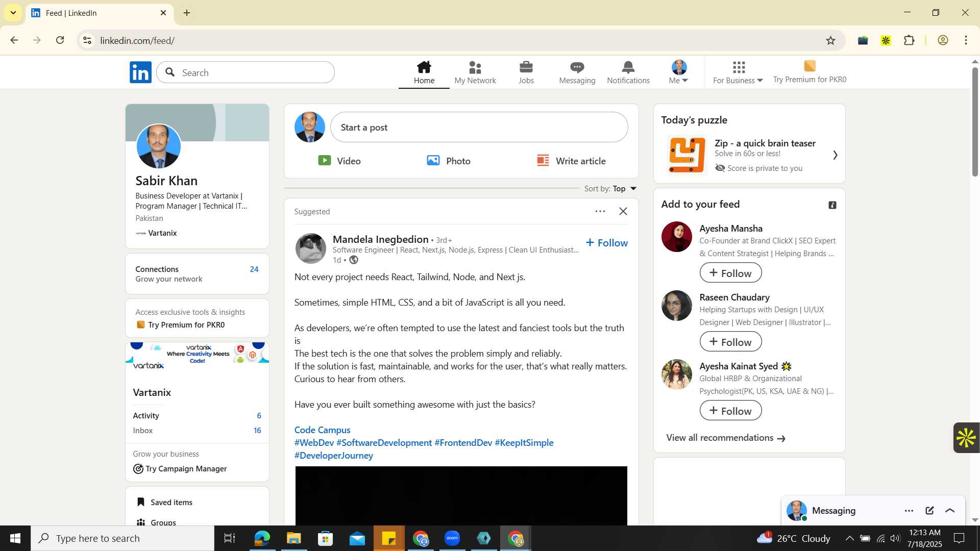Open the Jobs tab
Image resolution: width=980 pixels, height=551 pixels.
[526, 72]
